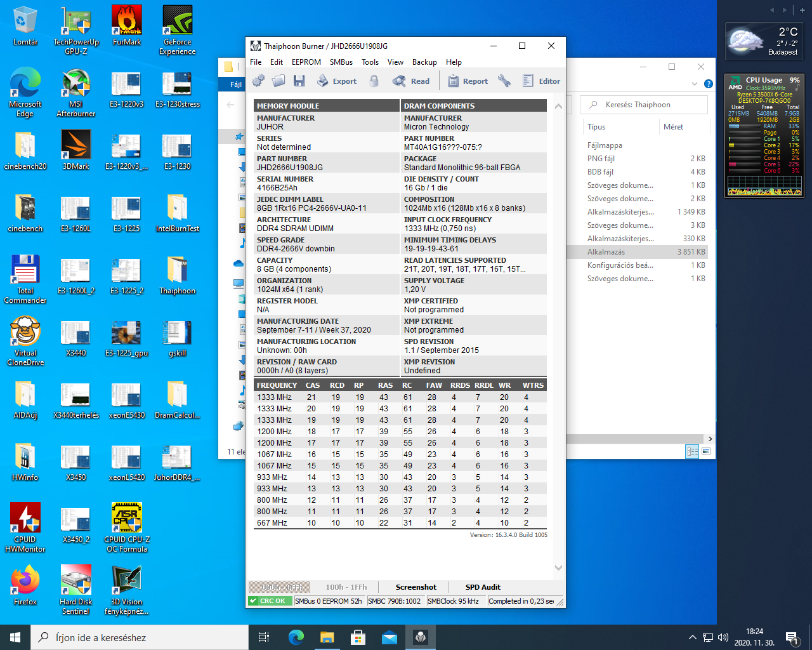Viewport: 812px width, 650px height.
Task: Click the padlock icon in the toolbar
Action: tap(374, 81)
